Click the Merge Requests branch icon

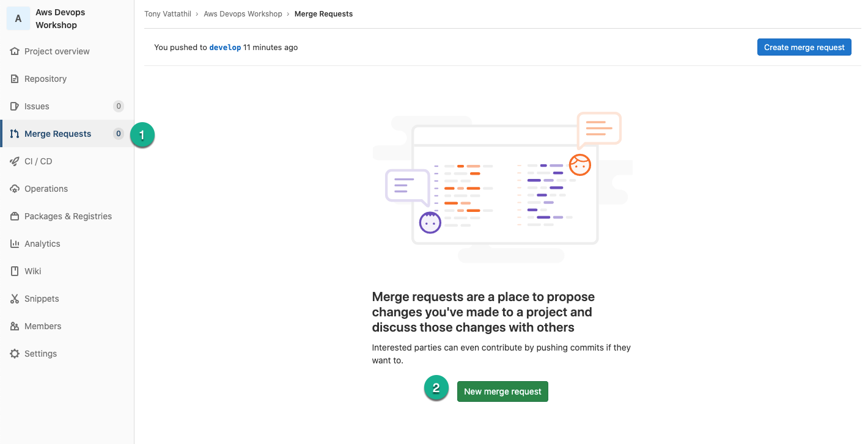15,134
